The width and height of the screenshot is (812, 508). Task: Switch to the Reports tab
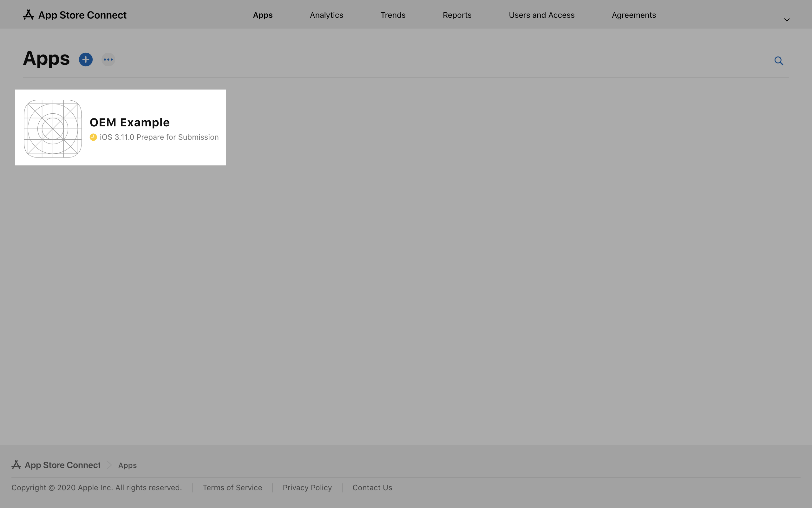(x=457, y=15)
